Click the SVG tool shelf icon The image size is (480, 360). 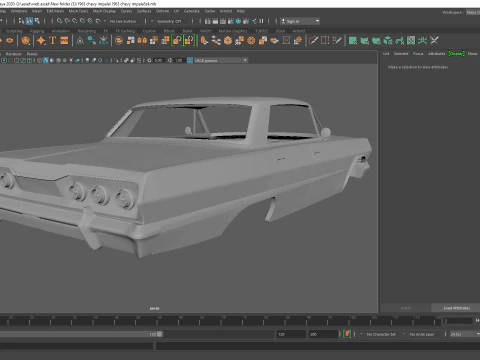(64, 41)
